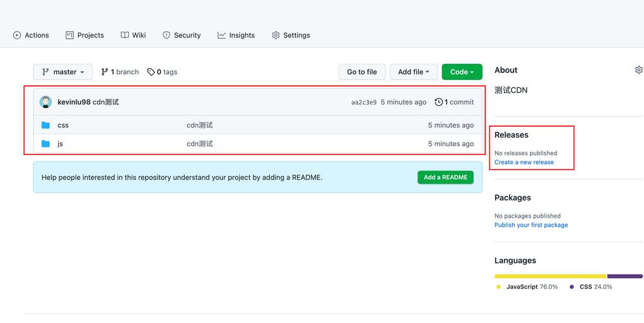Open repository Settings tab
Viewport: 644px width, 323px height.
click(291, 36)
